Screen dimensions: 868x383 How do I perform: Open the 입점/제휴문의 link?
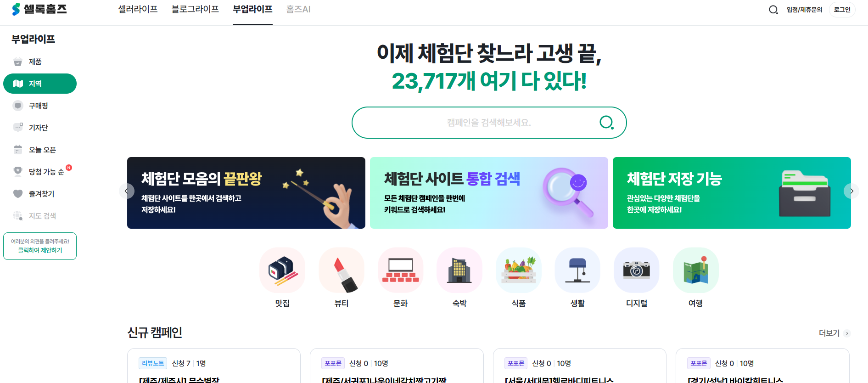click(x=804, y=10)
